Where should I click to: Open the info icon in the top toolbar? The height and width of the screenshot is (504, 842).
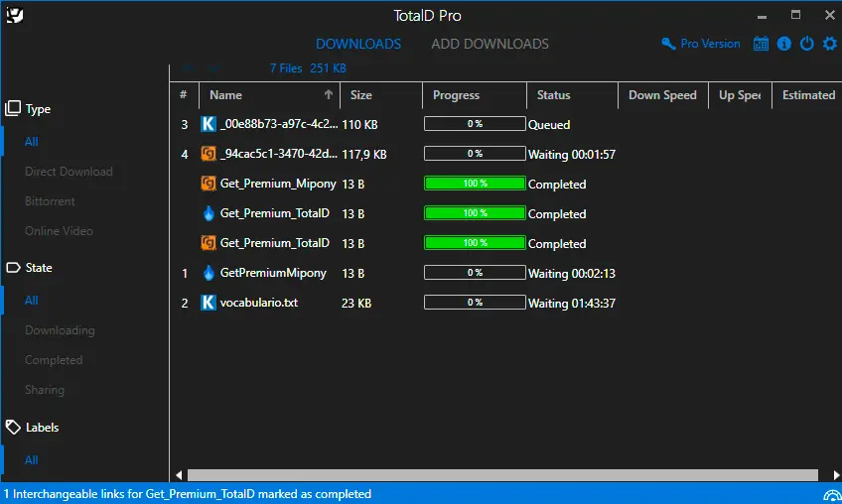click(x=784, y=44)
